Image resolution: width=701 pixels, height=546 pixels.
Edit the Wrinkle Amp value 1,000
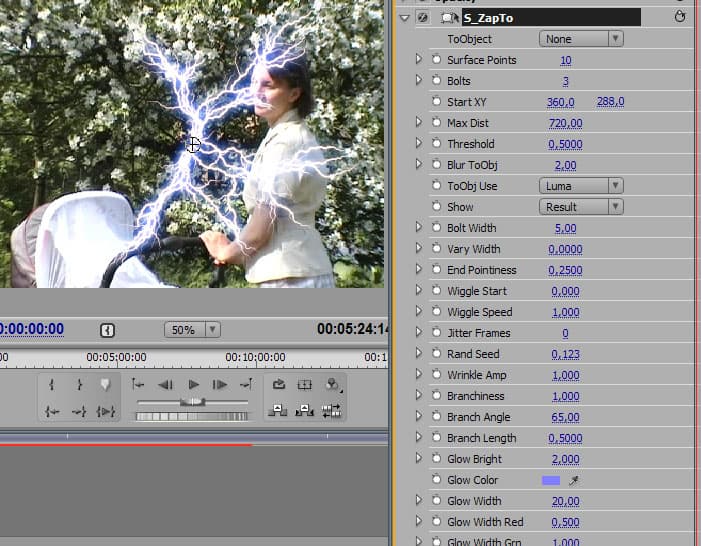[x=566, y=375]
